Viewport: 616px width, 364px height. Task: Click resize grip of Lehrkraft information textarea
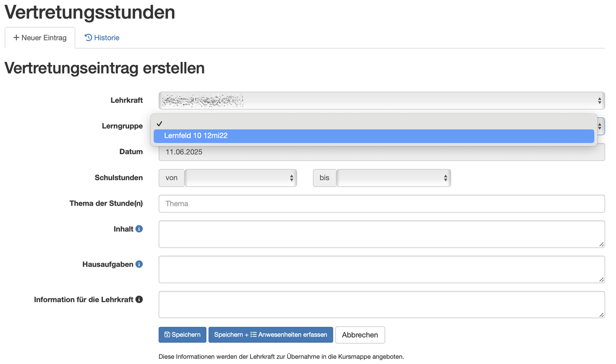click(601, 315)
